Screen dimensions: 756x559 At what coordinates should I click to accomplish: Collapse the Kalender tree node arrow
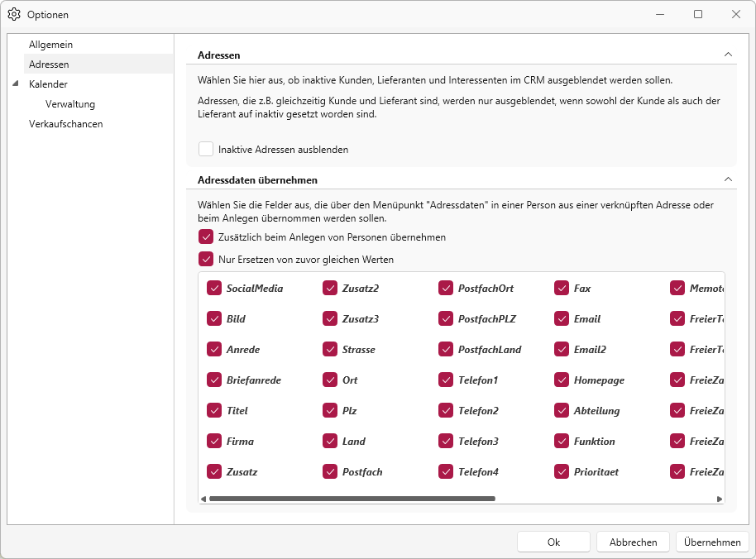pyautogui.click(x=16, y=84)
